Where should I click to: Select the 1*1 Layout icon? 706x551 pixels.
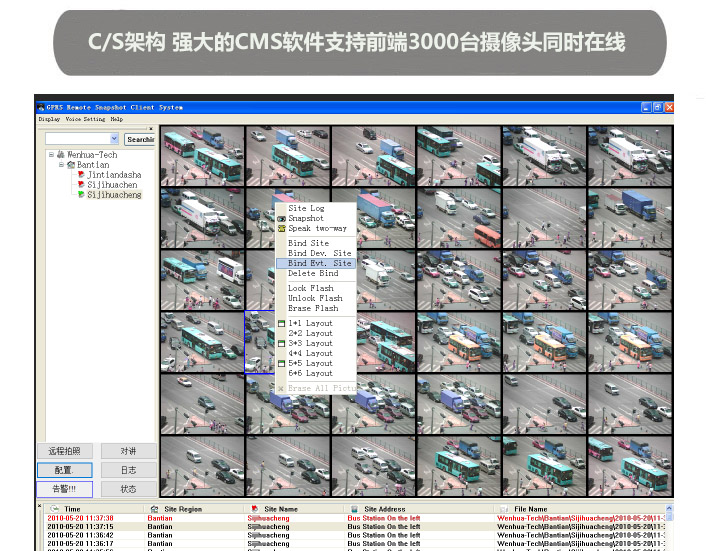[281, 324]
